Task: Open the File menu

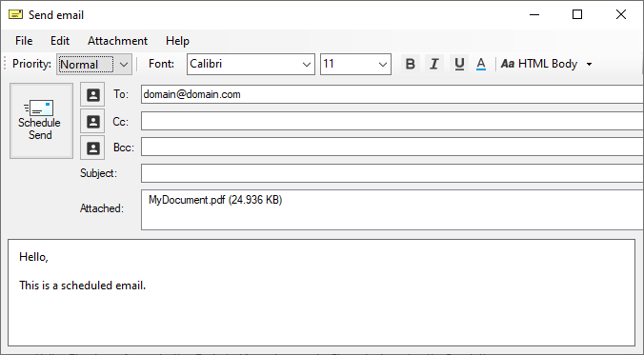Action: (24, 41)
